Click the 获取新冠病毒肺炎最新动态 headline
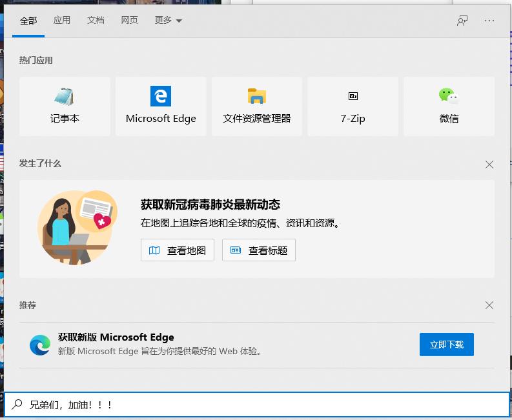The image size is (512, 420). (210, 205)
